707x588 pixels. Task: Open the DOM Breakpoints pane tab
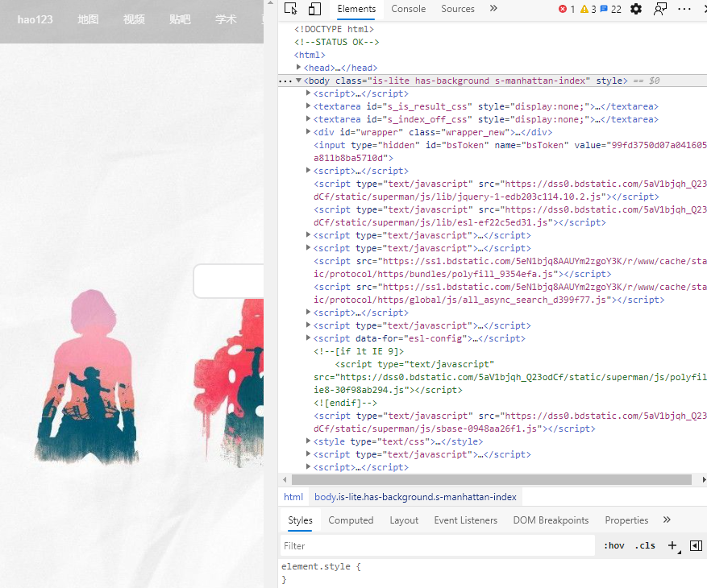click(x=551, y=520)
